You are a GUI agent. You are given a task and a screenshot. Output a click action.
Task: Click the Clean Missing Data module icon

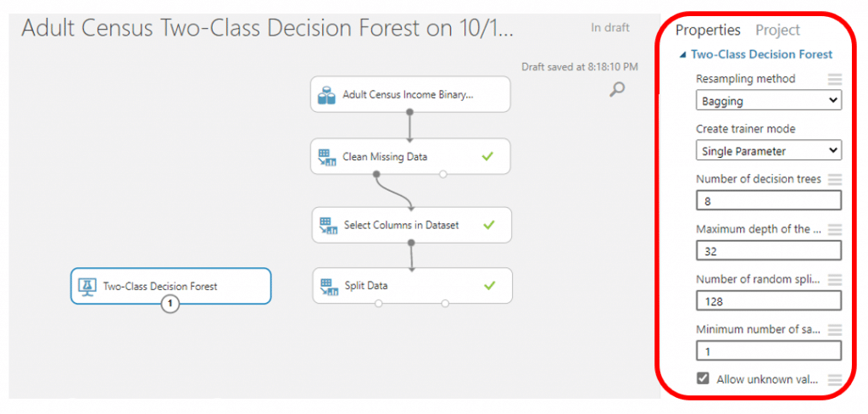click(x=327, y=157)
